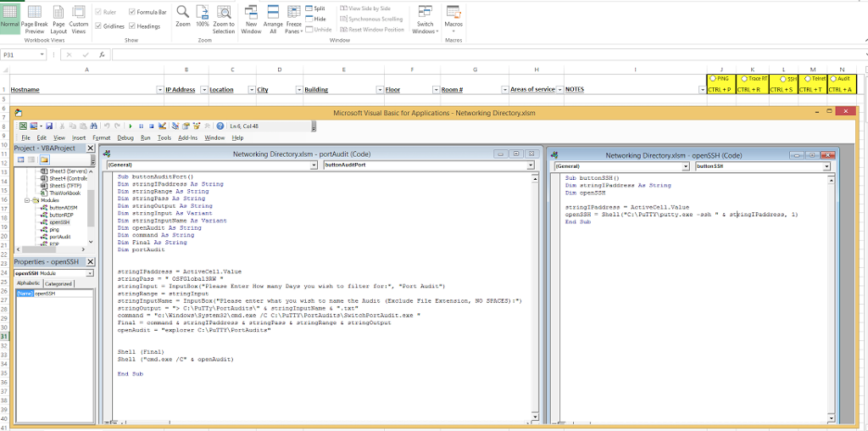Open the Excel Name Box dropdown
Screen dimensions: 868x431
tap(42, 55)
